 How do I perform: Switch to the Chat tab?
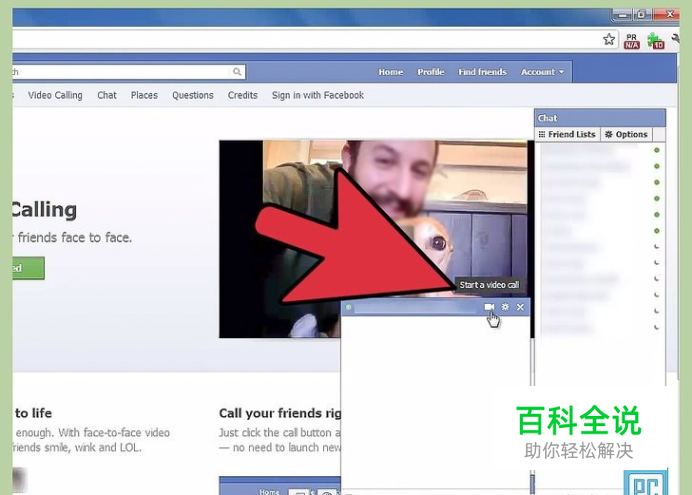pos(107,95)
